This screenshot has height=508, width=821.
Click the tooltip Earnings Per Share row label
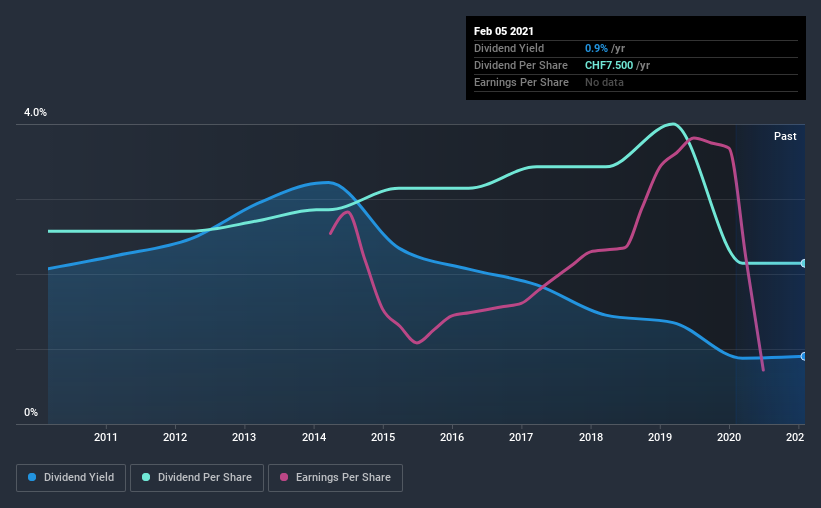coord(521,82)
